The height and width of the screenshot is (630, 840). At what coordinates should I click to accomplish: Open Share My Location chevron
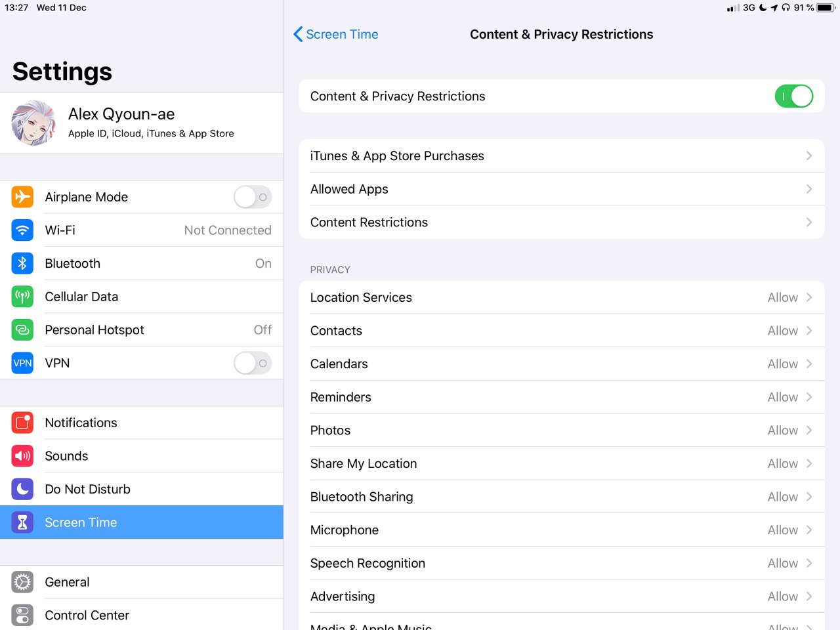pos(809,463)
